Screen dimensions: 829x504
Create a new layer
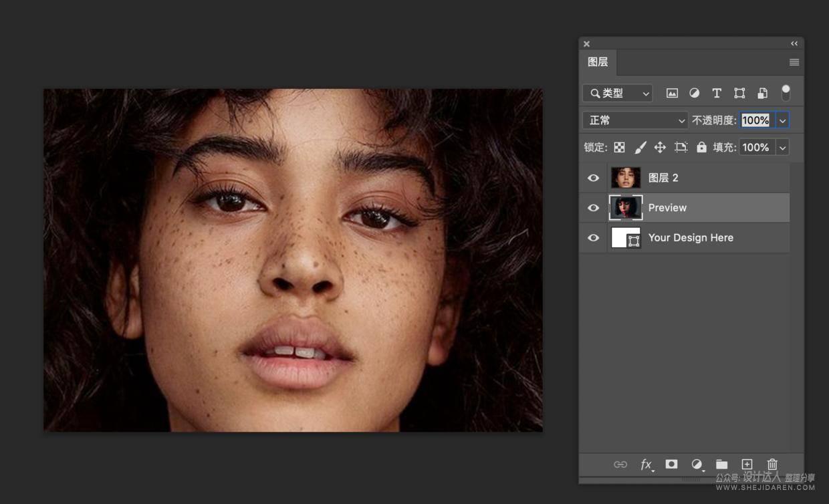click(x=747, y=465)
